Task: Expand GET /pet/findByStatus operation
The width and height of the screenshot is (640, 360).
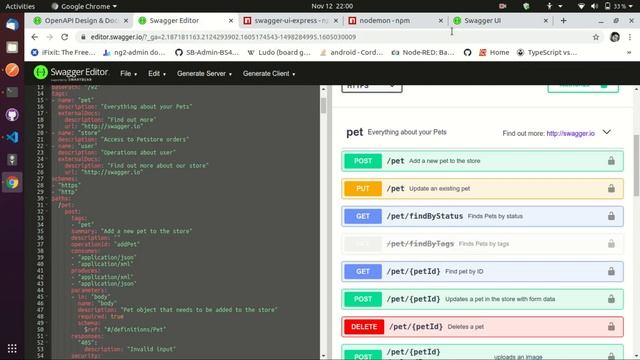Action: pyautogui.click(x=482, y=216)
